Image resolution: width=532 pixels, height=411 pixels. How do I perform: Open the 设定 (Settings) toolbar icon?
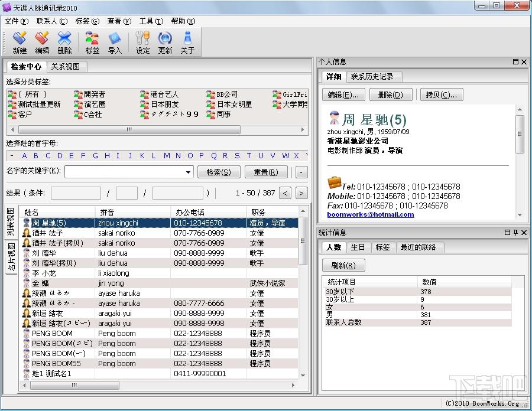pyautogui.click(x=142, y=43)
